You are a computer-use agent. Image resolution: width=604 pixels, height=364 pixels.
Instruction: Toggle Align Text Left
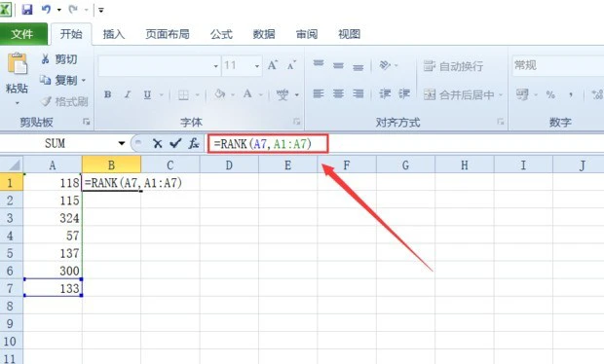click(319, 93)
